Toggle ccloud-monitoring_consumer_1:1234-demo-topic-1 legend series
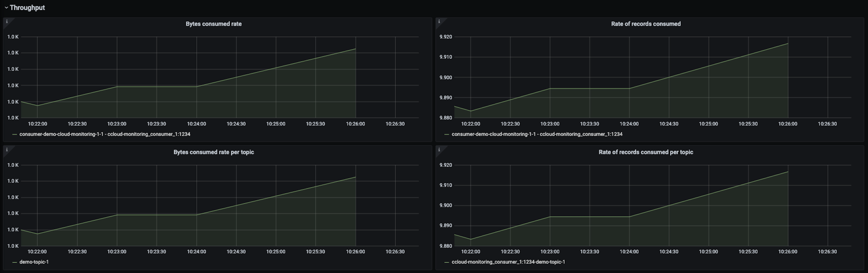The image size is (868, 273). tap(508, 262)
